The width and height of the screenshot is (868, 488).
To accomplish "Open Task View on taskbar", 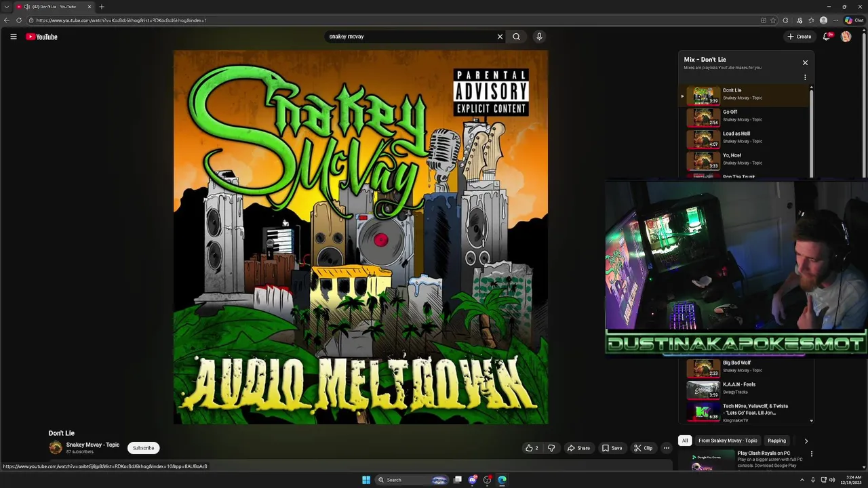I will (x=458, y=480).
